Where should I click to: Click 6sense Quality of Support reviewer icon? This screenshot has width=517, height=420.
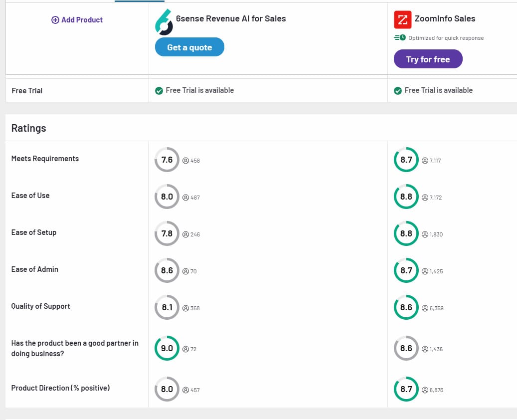(186, 308)
